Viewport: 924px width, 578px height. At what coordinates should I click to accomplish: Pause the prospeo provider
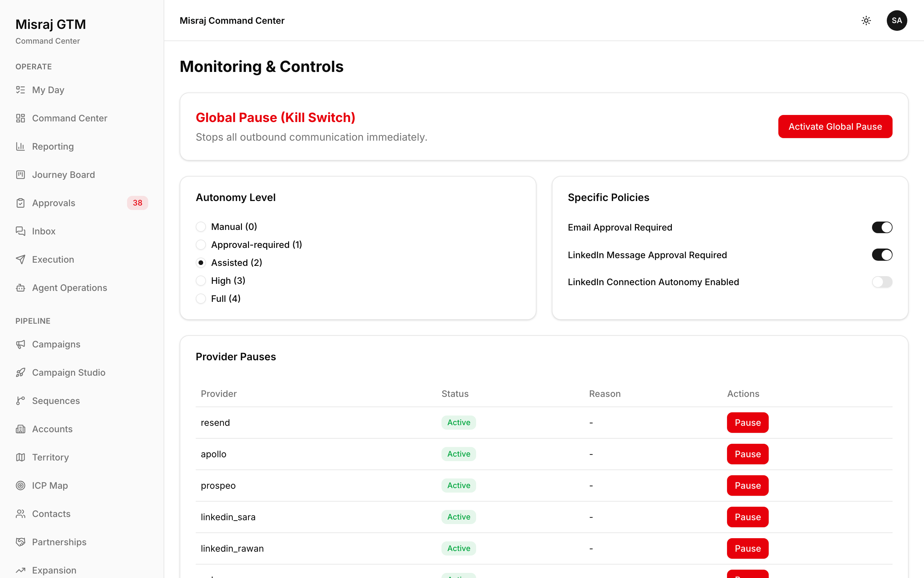coord(748,486)
